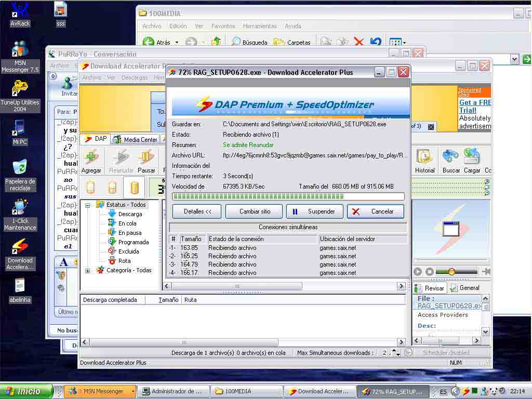
Task: Expand hidden system tray icons arrow
Action: pos(456,391)
